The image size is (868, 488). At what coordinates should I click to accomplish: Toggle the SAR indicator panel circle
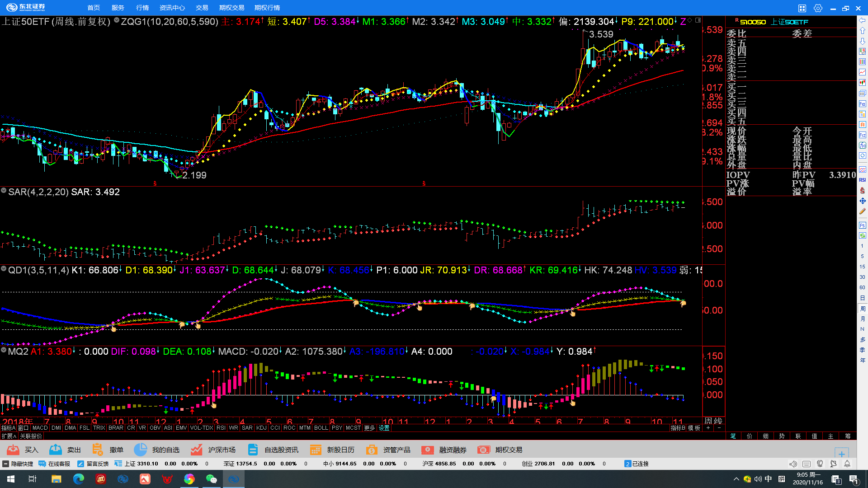click(x=4, y=191)
